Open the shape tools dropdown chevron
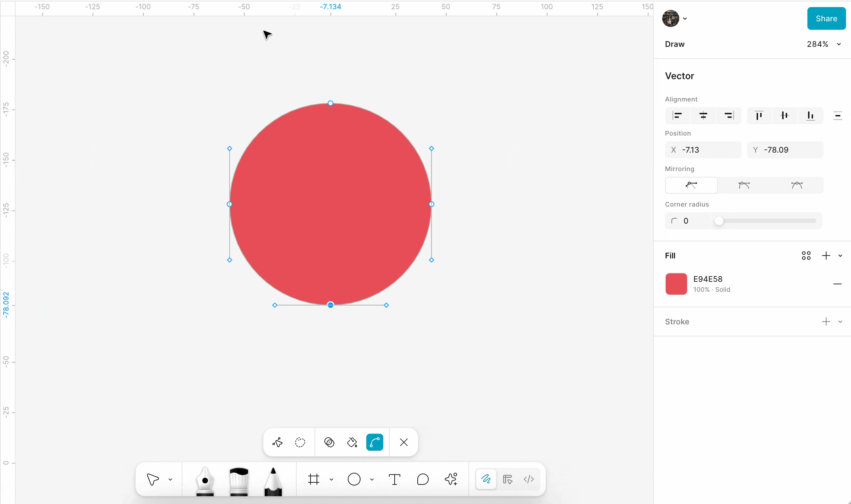The height and width of the screenshot is (504, 851). tap(372, 480)
